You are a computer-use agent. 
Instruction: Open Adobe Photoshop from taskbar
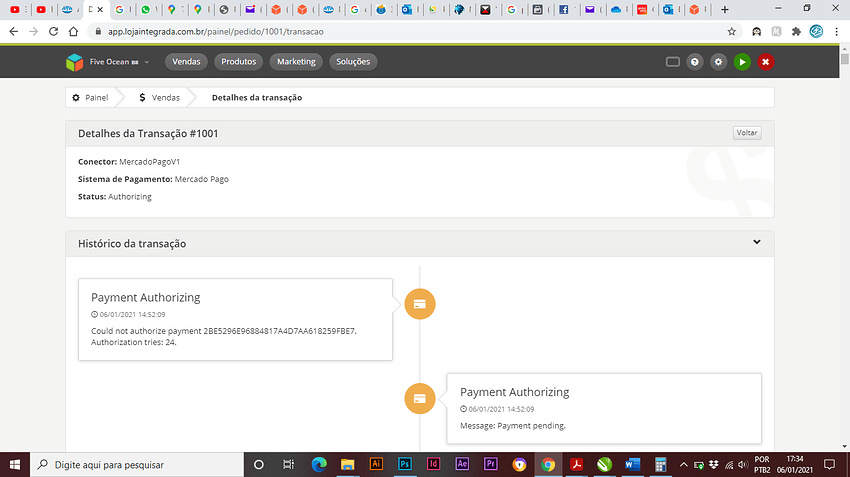point(405,464)
